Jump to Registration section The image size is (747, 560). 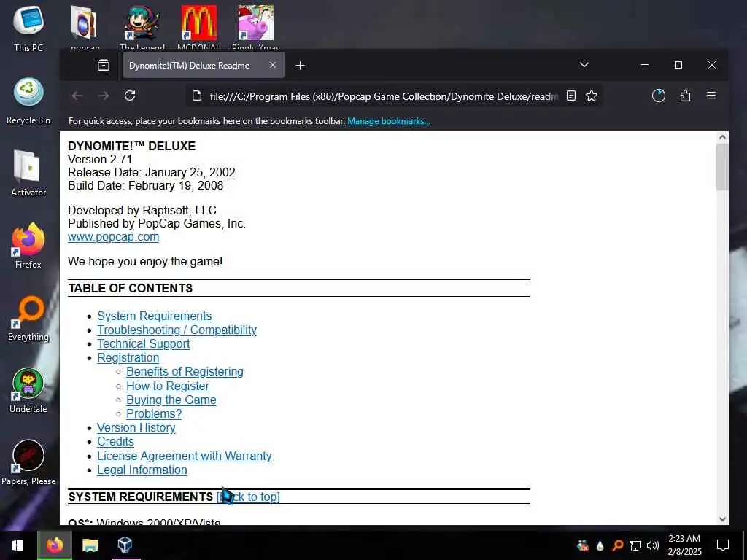click(128, 357)
